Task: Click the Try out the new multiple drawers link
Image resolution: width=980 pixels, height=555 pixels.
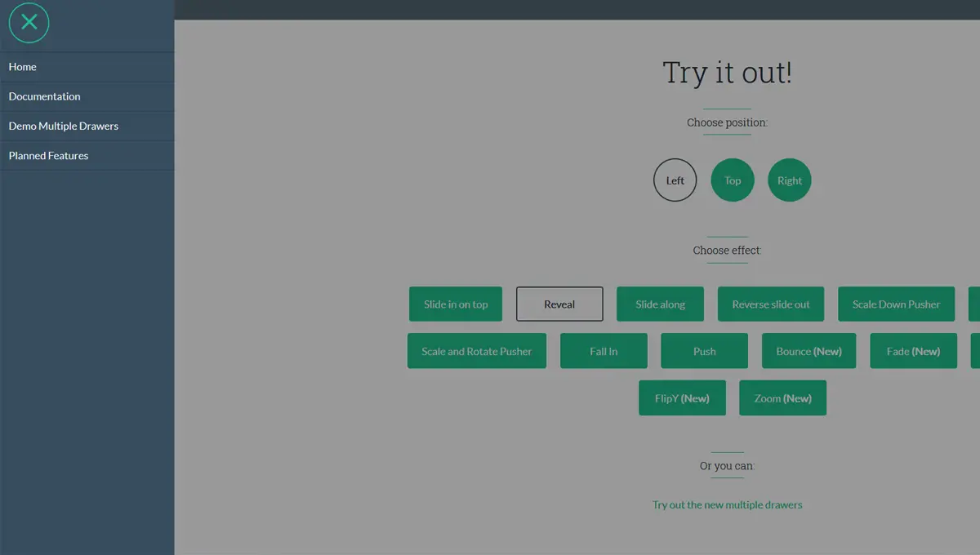Action: tap(726, 504)
